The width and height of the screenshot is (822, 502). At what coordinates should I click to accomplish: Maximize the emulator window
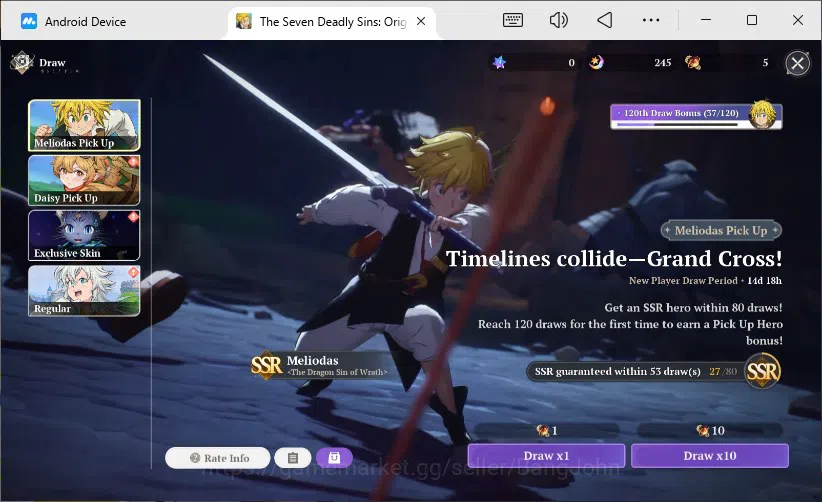(x=752, y=20)
